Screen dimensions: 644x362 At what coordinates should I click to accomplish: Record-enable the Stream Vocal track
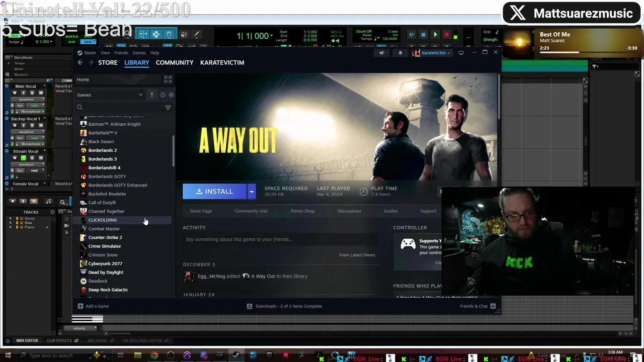click(15, 158)
